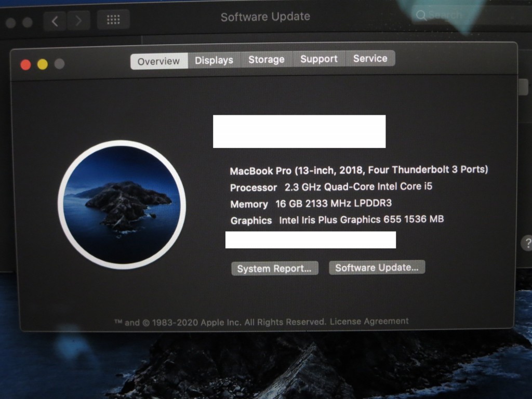The image size is (532, 399).
Task: Switch to the Storage tab
Action: tap(267, 60)
